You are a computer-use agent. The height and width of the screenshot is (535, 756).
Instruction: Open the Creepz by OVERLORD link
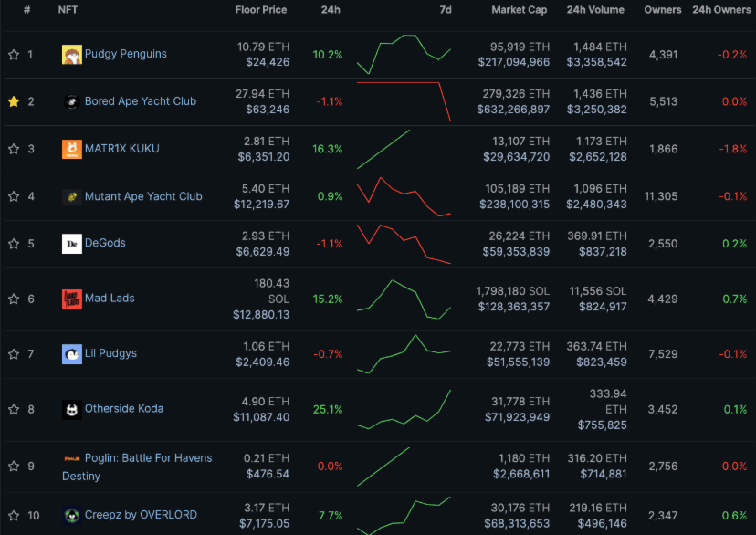(x=141, y=515)
